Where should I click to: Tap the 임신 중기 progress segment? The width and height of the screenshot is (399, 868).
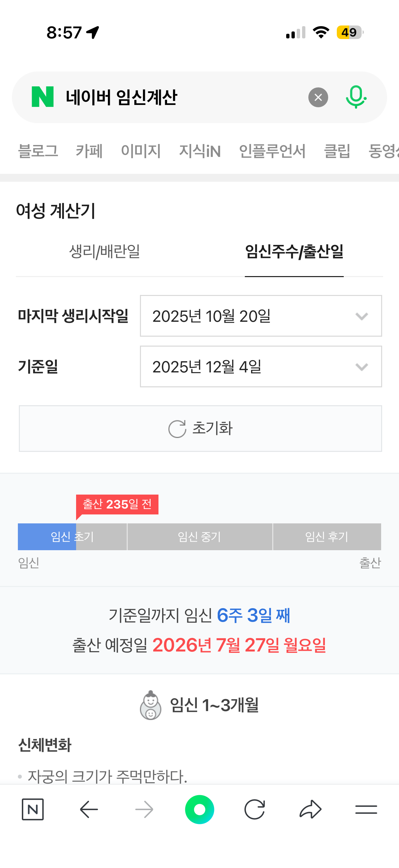(199, 536)
